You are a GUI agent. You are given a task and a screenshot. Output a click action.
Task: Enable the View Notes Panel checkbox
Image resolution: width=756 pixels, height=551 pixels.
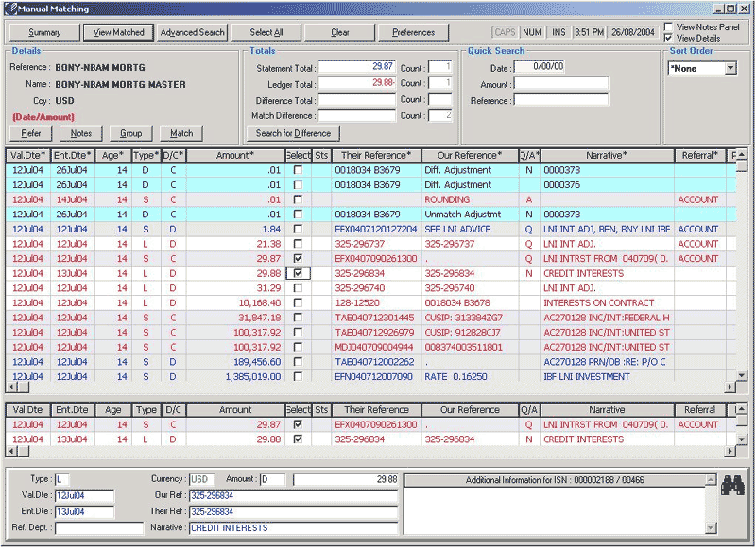[669, 27]
